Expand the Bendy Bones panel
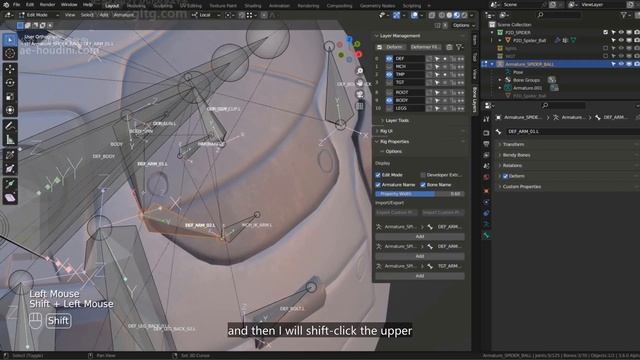640x360 pixels. [x=516, y=155]
